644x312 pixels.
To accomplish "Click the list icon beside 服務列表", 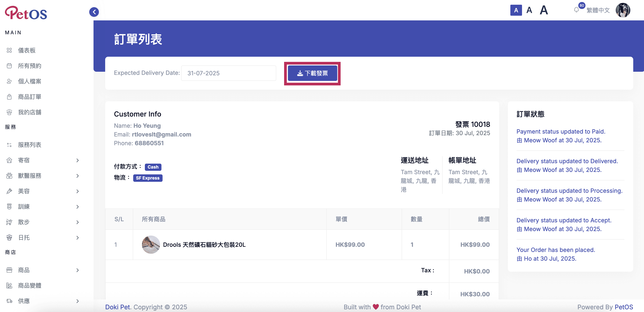I will (x=9, y=145).
